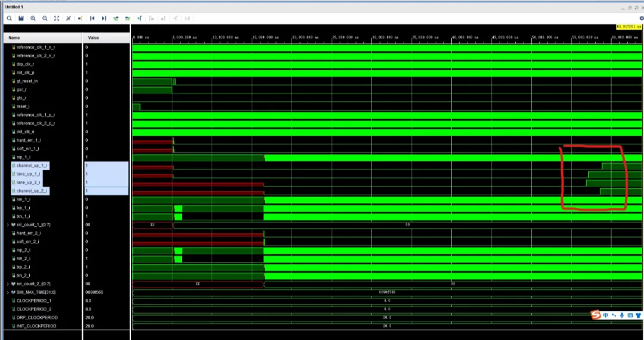The image size is (644, 340).
Task: Open waveform settings with the gear icon
Action: pos(642,18)
